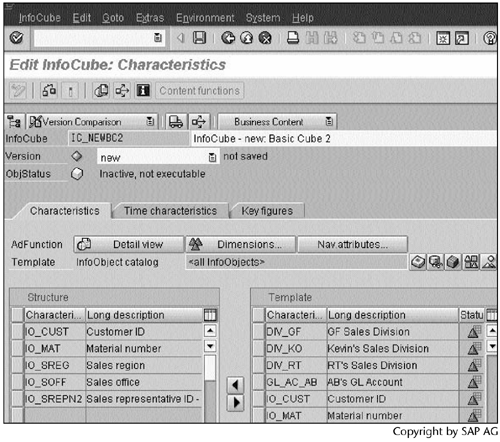
Task: Switch to the Characteristics tab
Action: [65, 211]
